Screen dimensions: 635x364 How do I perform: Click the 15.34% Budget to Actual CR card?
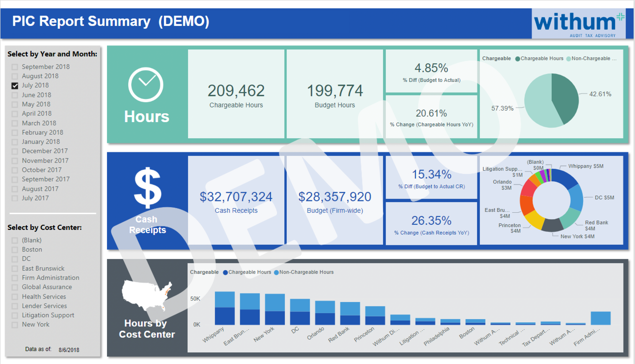(x=431, y=177)
